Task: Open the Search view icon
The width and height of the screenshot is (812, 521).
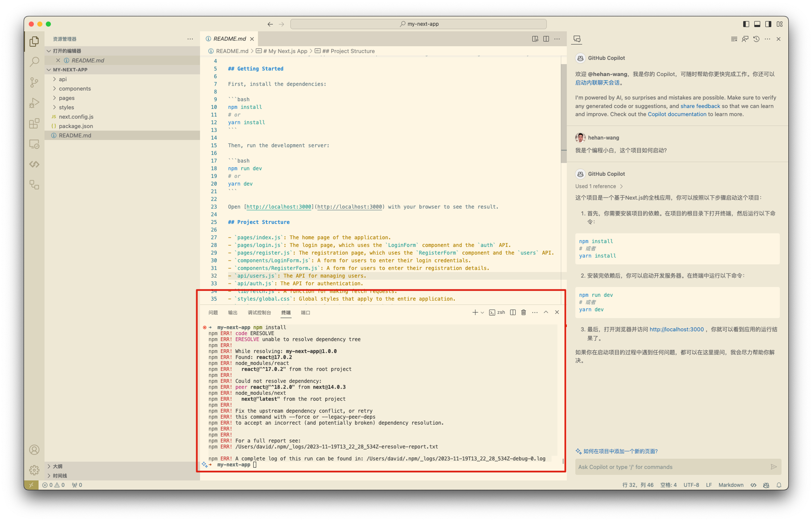Action: tap(35, 62)
